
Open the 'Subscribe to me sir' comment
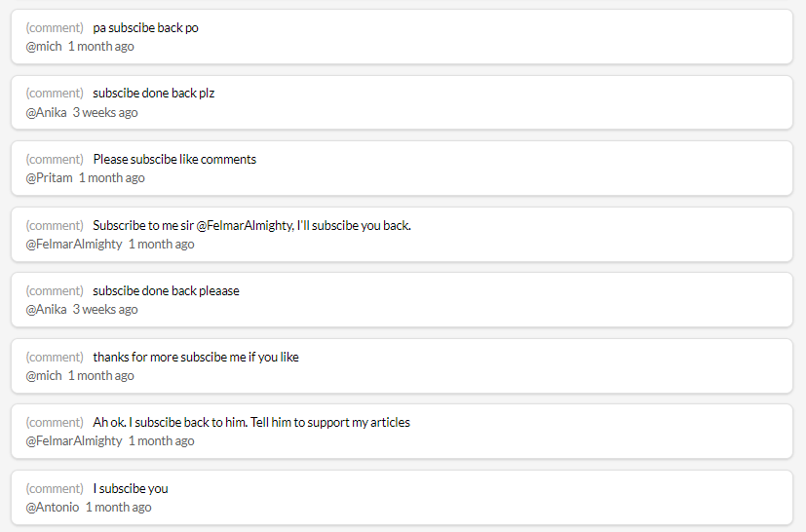[x=251, y=226]
